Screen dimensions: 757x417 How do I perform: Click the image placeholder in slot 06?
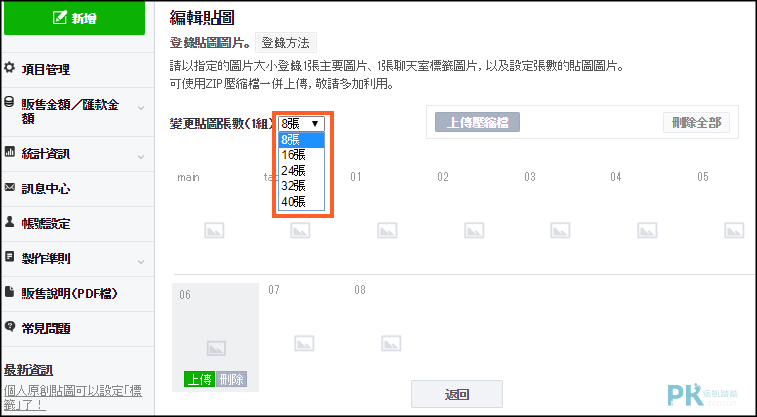(216, 348)
